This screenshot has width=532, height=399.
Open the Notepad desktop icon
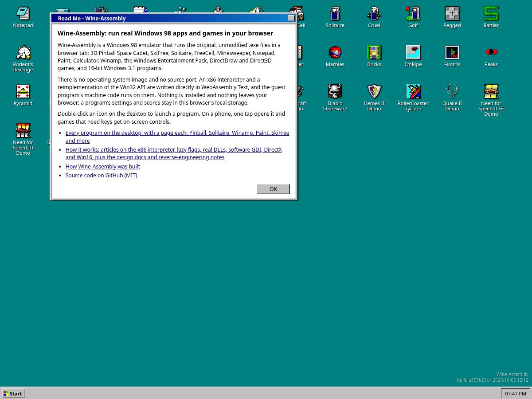coord(23,17)
